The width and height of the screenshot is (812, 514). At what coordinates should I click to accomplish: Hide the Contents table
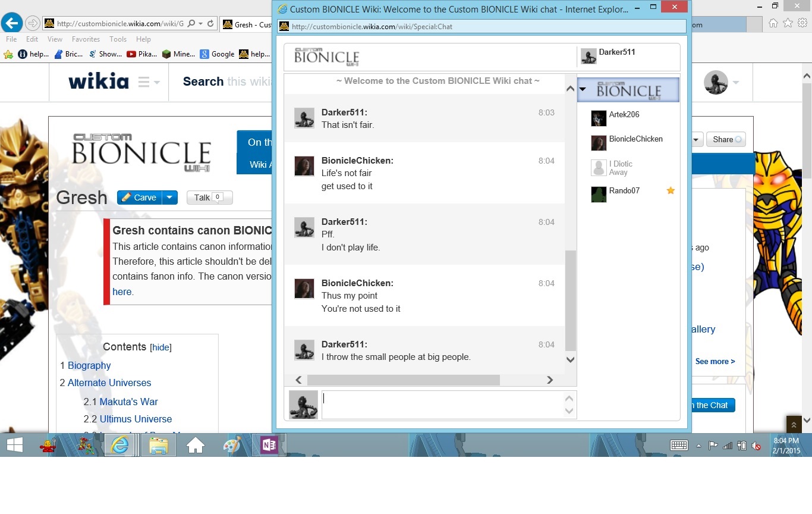click(160, 347)
